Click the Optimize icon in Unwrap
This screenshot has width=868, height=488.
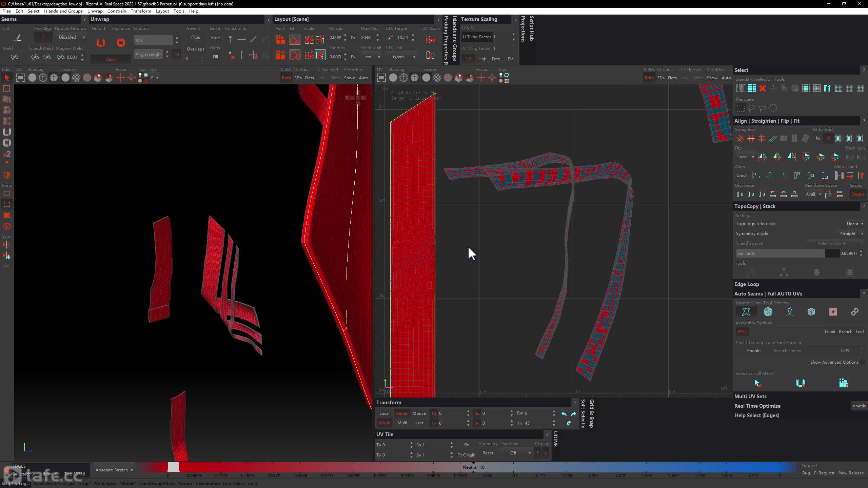(x=121, y=43)
